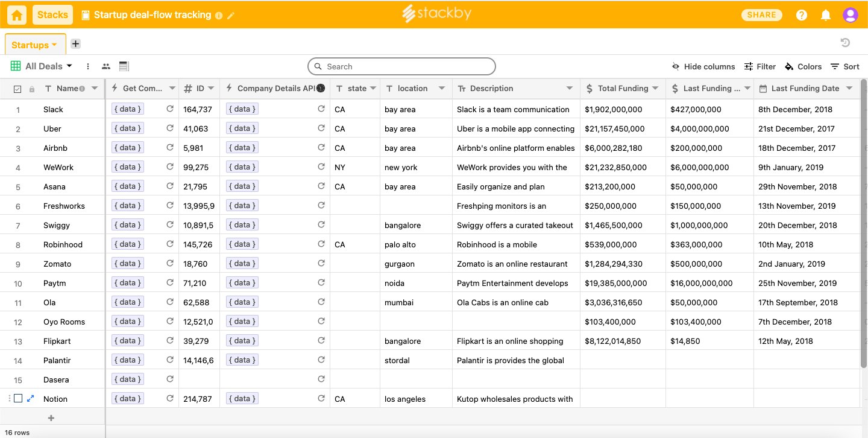Open the user profile avatar
868x438 pixels.
point(851,15)
